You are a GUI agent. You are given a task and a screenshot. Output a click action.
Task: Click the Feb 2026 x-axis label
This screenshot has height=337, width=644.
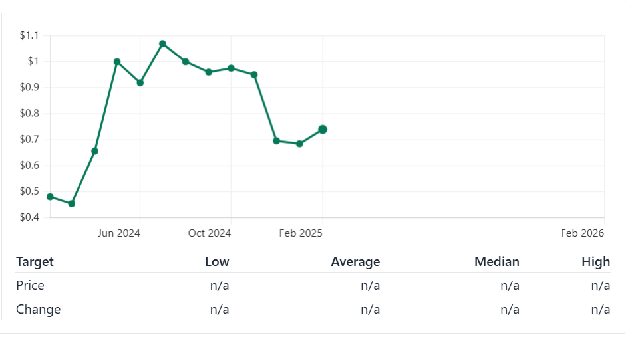coord(582,233)
